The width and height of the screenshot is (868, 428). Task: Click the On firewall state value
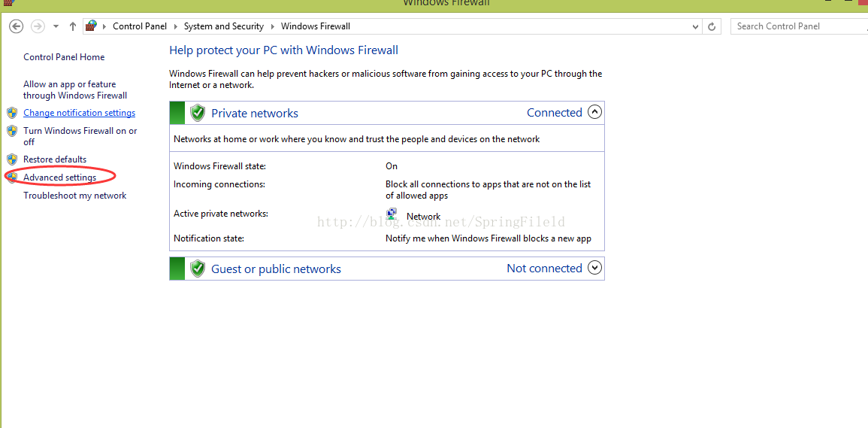pyautogui.click(x=392, y=165)
